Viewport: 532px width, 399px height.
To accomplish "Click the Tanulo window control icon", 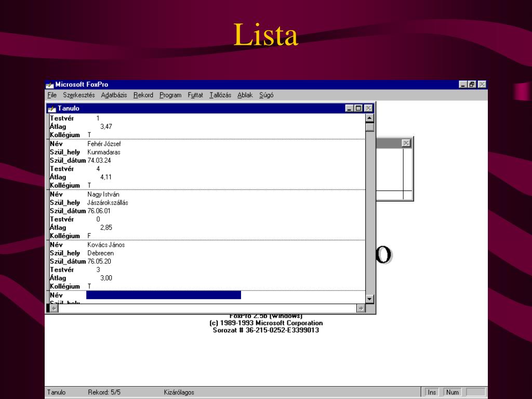I will 52,109.
